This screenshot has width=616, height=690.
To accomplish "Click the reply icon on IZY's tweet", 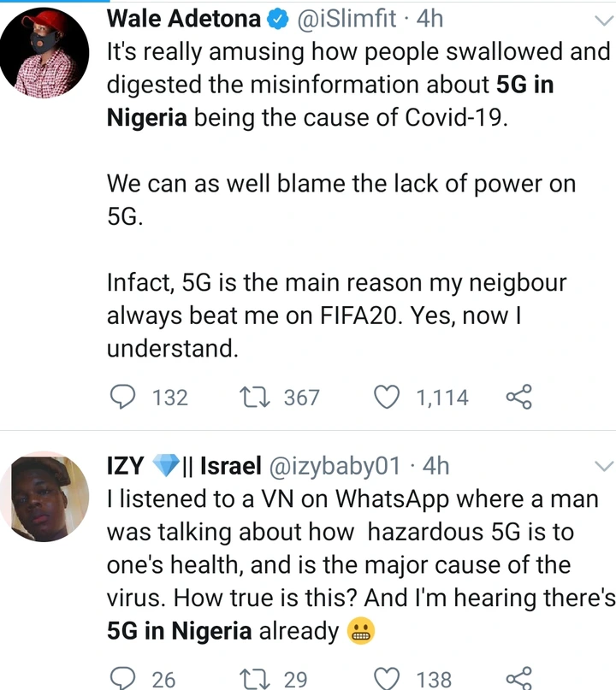I will [121, 678].
